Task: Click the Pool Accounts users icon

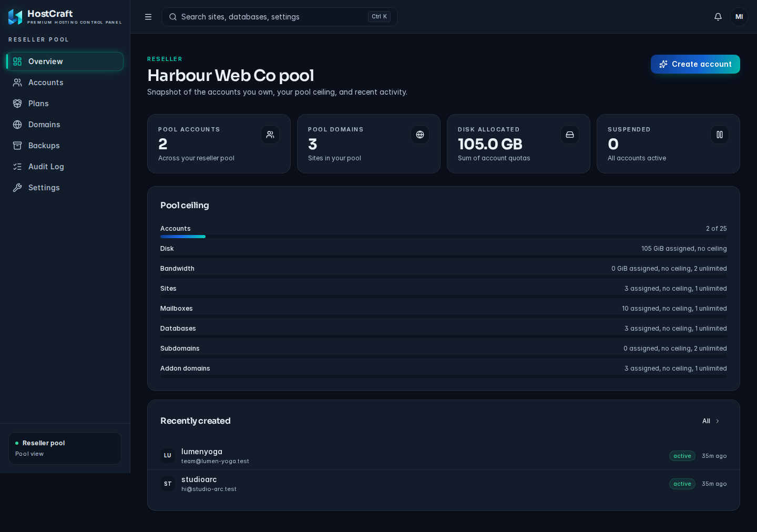Action: pyautogui.click(x=270, y=135)
